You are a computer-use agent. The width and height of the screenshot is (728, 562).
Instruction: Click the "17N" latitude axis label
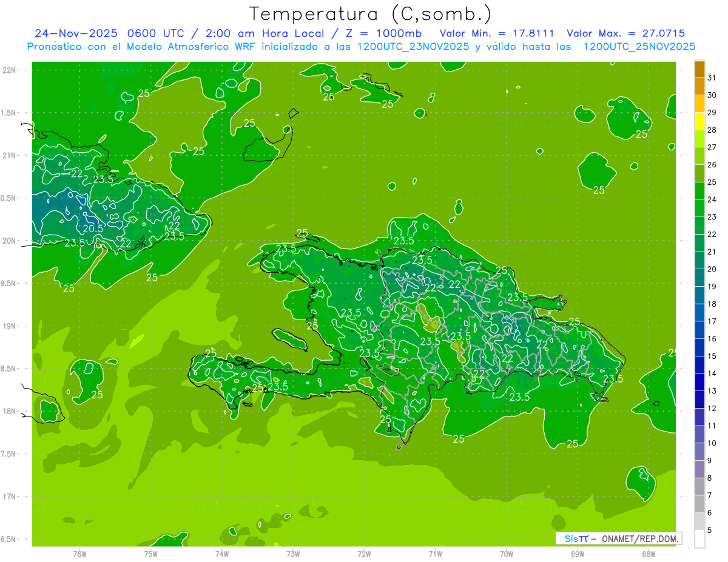tap(10, 497)
